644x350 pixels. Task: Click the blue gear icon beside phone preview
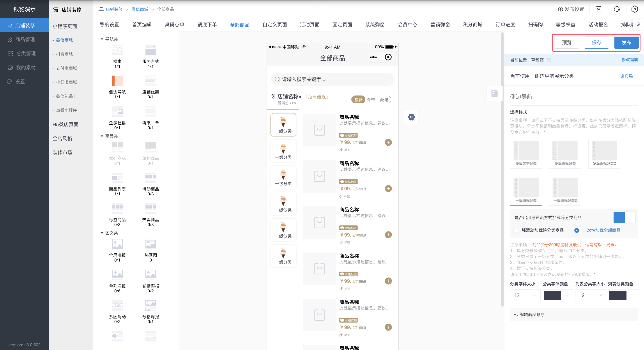[411, 117]
